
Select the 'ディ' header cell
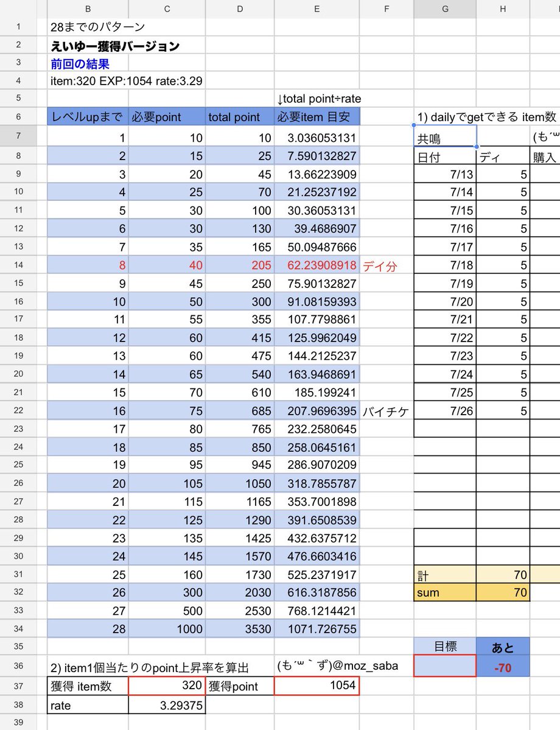(503, 156)
